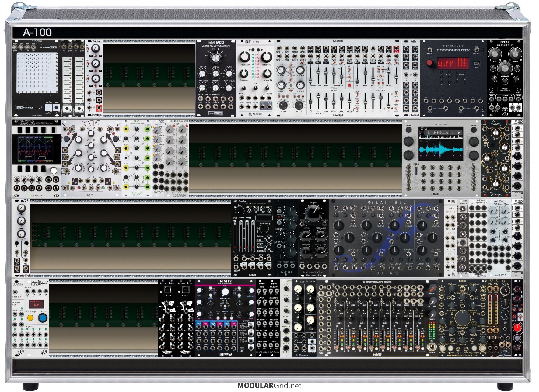The width and height of the screenshot is (539, 392).
Task: Select the Klavis Quadigy envelope generator
Action: click(253, 238)
